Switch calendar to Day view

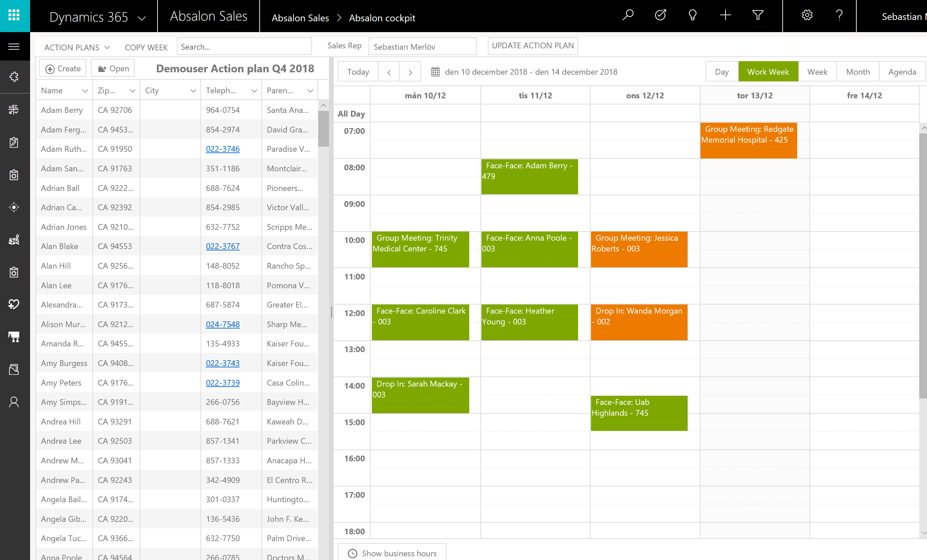coord(722,72)
